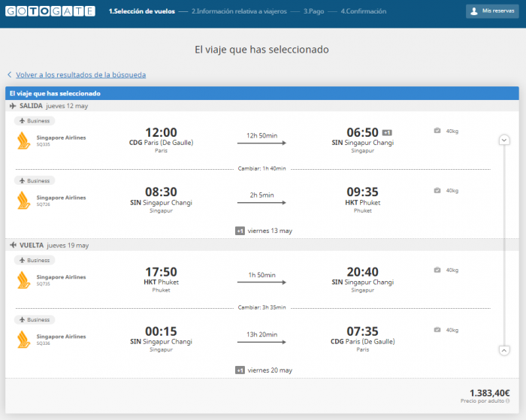Click the price 1.383,40€
The height and width of the screenshot is (420, 526).
tap(489, 393)
